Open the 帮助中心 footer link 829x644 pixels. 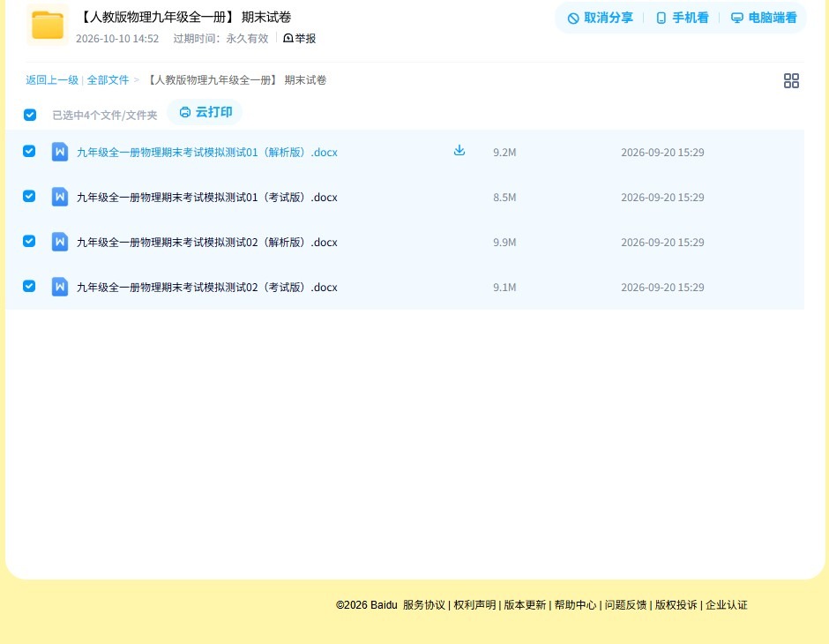[x=575, y=605]
